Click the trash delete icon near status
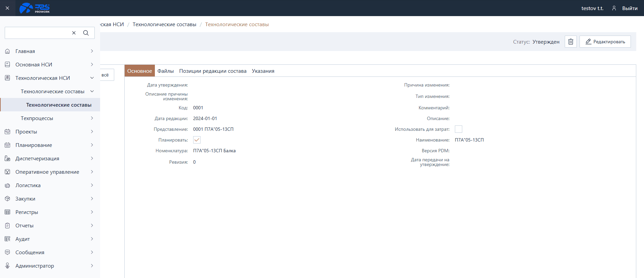 tap(570, 42)
